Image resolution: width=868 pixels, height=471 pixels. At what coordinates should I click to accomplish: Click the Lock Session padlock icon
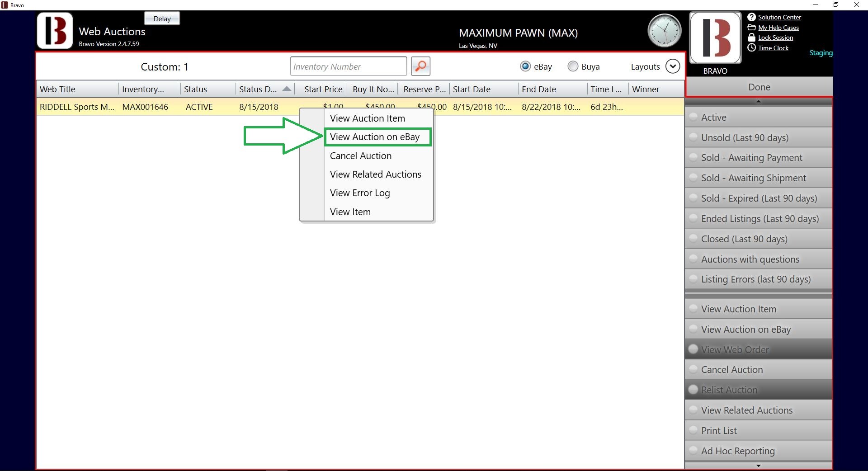(751, 38)
